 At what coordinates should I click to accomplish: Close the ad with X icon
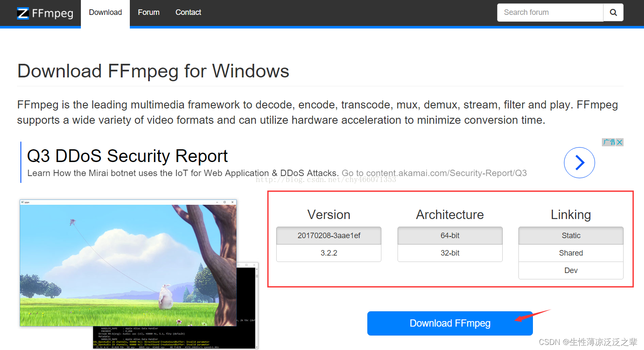pyautogui.click(x=620, y=142)
